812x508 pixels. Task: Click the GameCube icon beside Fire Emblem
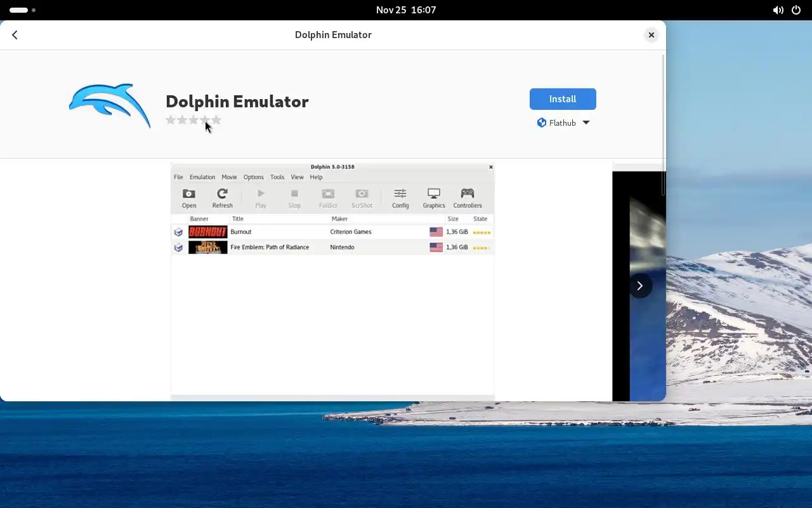click(x=178, y=247)
